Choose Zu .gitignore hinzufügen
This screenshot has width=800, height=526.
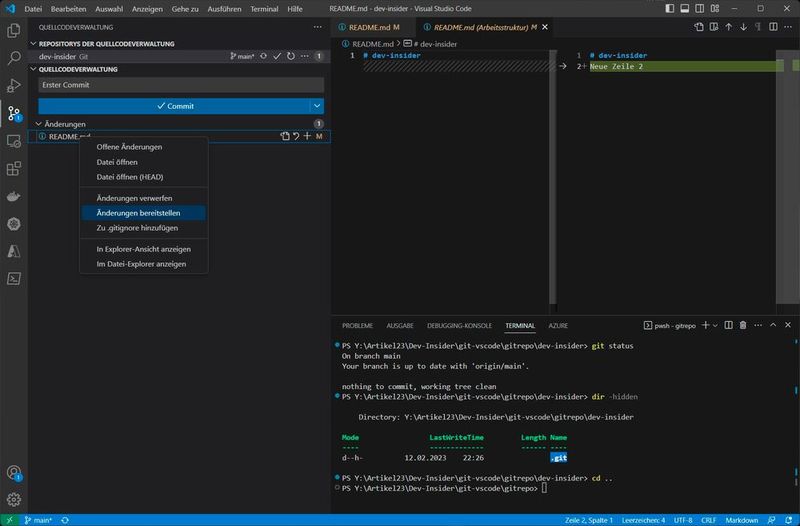pos(143,228)
